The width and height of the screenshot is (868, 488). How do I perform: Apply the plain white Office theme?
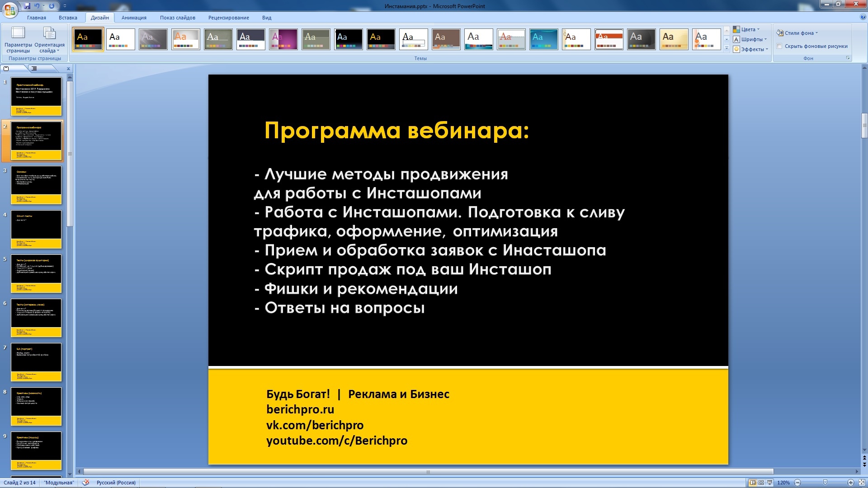coord(121,39)
